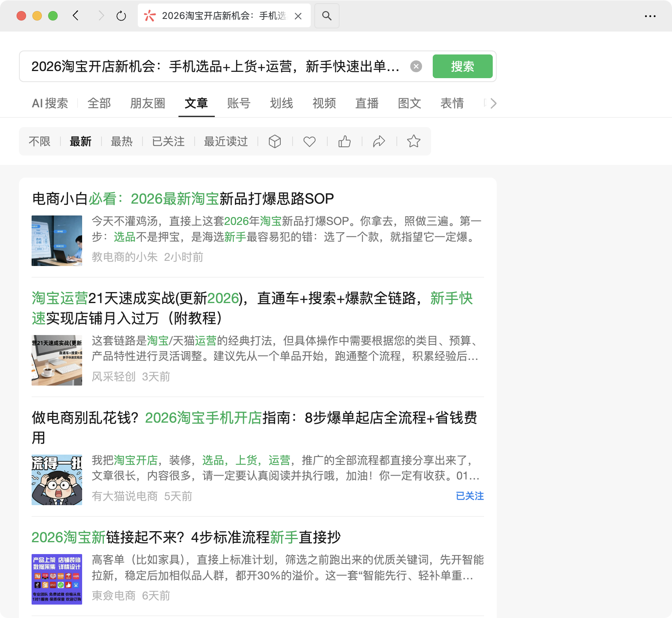Open the three-dot more menu
Viewport: 672px width, 618px height.
tap(650, 16)
